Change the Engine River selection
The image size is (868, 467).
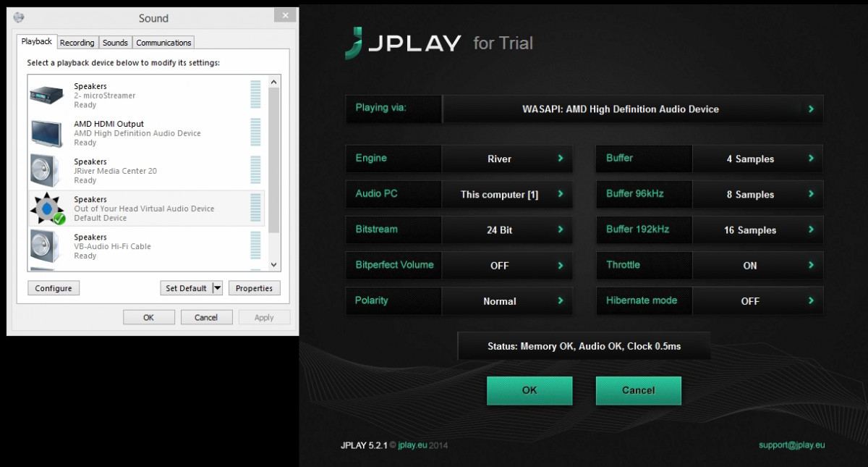click(506, 159)
